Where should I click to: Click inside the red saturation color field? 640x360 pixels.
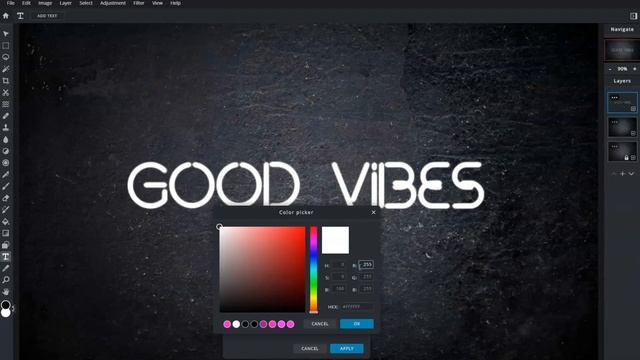(262, 269)
